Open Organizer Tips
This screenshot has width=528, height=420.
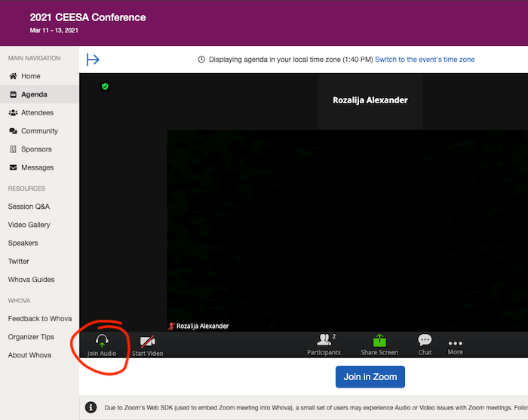pos(31,337)
